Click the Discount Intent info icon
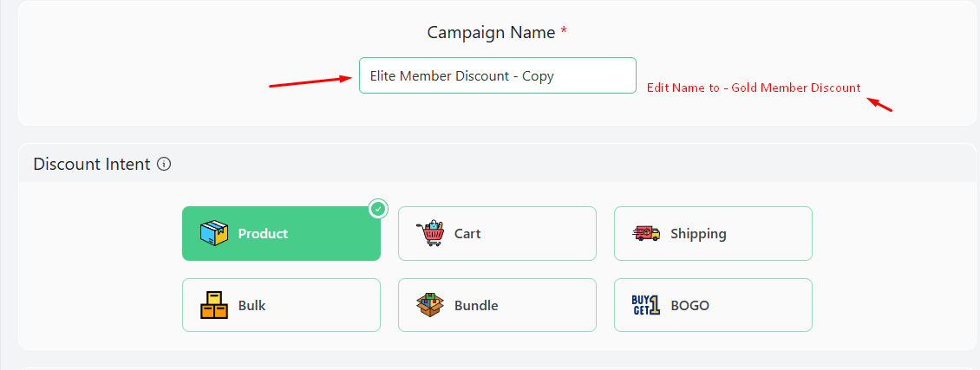 (164, 164)
